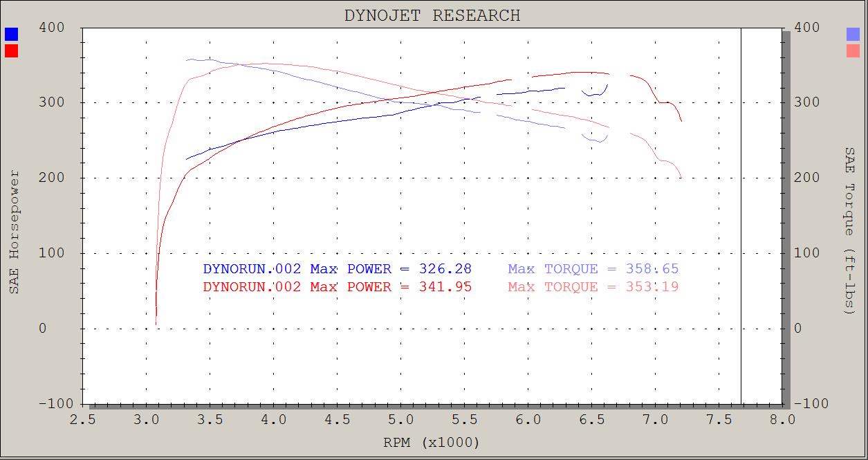
Task: Click the 0 value on the horsepower axis
Action: click(x=42, y=329)
